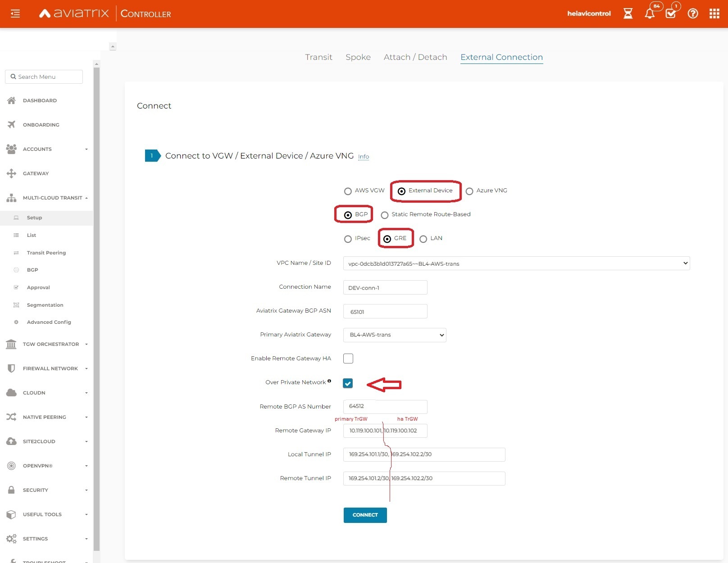Focus the Search Menu field

coord(44,77)
